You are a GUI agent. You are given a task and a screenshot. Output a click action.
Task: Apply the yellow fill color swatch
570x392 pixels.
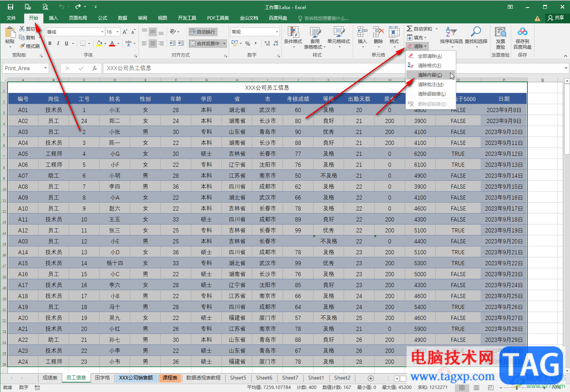(x=99, y=43)
